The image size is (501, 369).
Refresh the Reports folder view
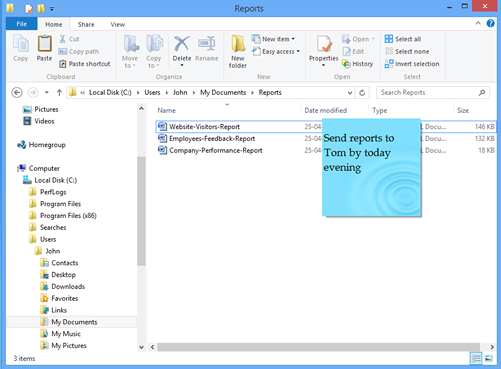tap(362, 92)
